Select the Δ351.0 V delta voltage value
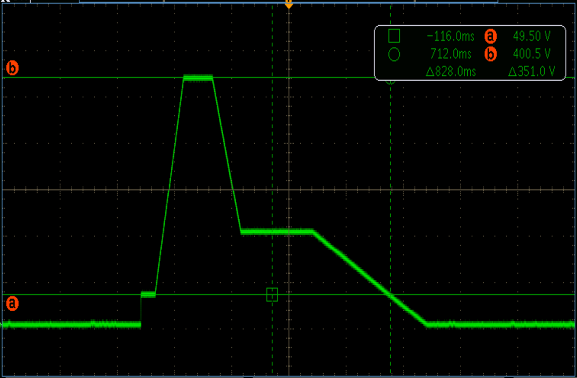577x378 pixels. point(531,71)
